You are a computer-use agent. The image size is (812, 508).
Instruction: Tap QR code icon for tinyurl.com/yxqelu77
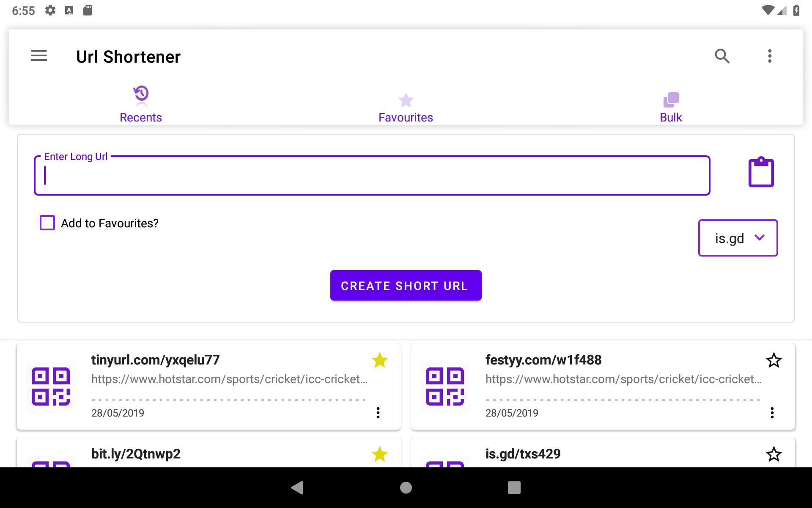click(x=51, y=386)
